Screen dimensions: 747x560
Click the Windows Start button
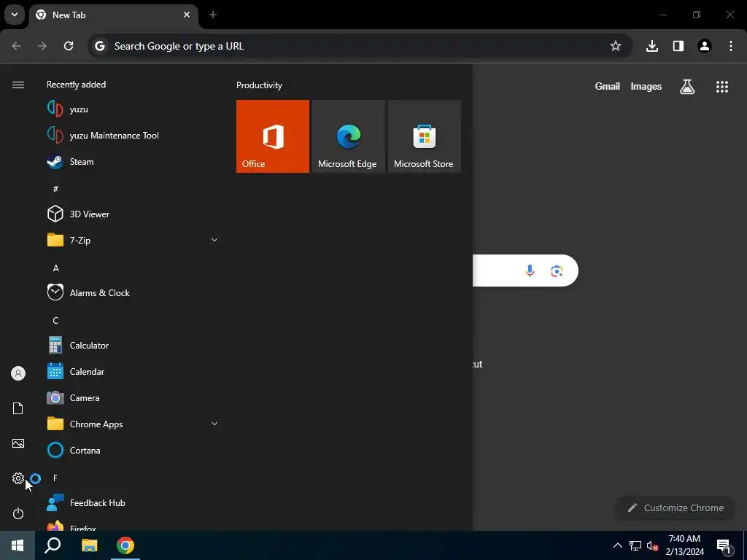(18, 545)
